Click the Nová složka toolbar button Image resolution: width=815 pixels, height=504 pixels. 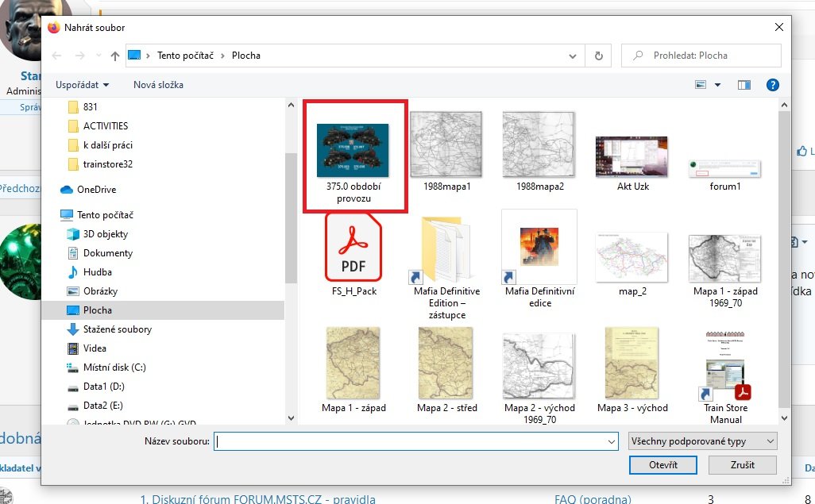click(158, 85)
